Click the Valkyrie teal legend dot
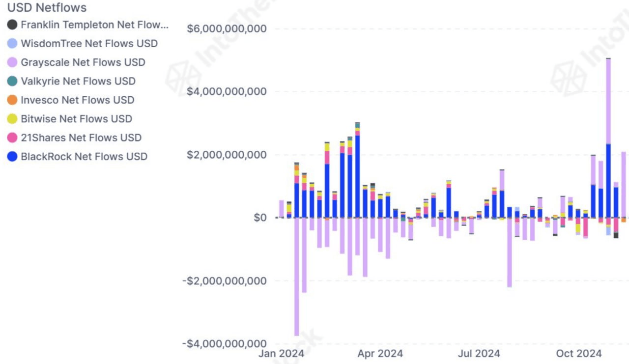The width and height of the screenshot is (629, 364). [12, 81]
